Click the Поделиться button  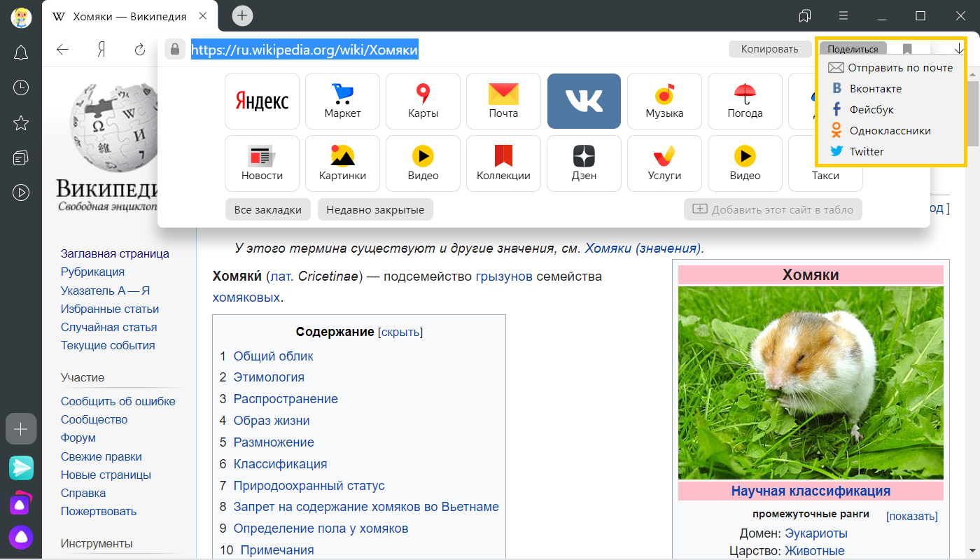[853, 49]
